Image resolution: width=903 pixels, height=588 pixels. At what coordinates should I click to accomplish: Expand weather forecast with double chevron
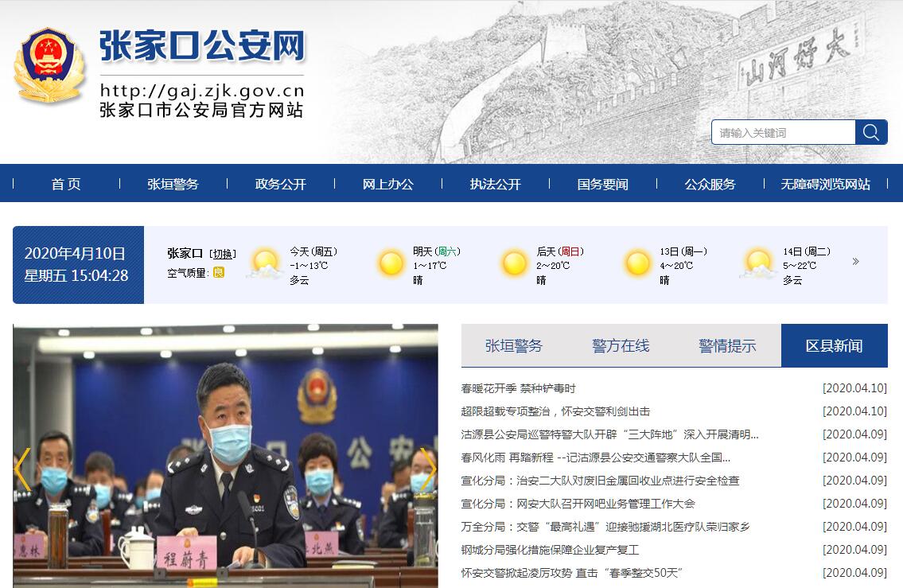click(x=856, y=262)
